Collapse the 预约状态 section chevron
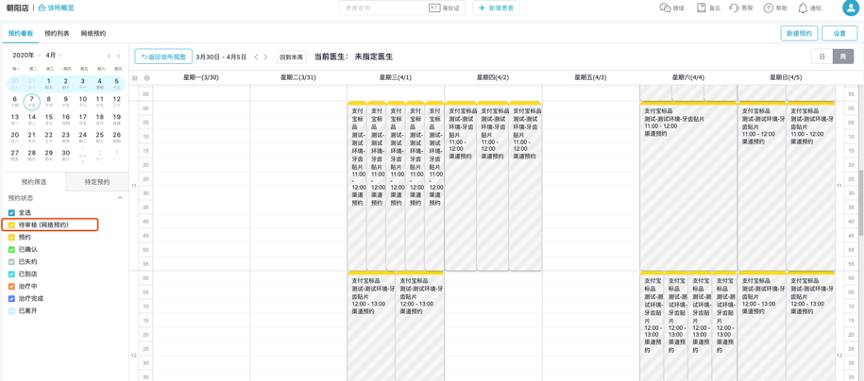This screenshot has height=381, width=864. pos(120,197)
